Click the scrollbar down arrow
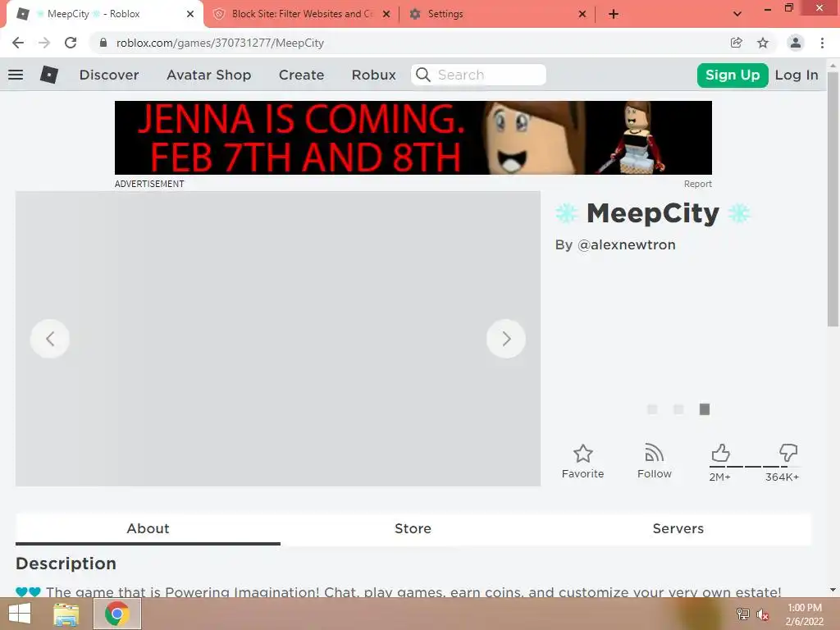840x630 pixels. click(833, 590)
